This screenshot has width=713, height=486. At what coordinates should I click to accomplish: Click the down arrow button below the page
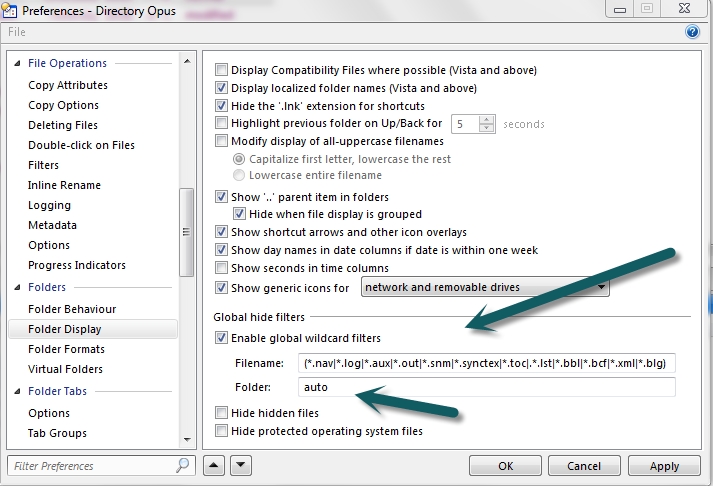[241, 465]
